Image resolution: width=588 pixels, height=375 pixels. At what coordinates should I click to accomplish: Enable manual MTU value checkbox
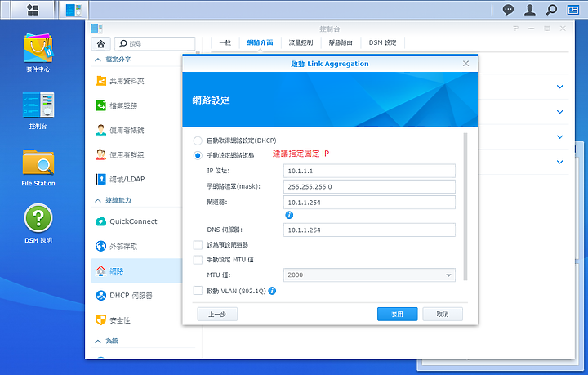(198, 260)
